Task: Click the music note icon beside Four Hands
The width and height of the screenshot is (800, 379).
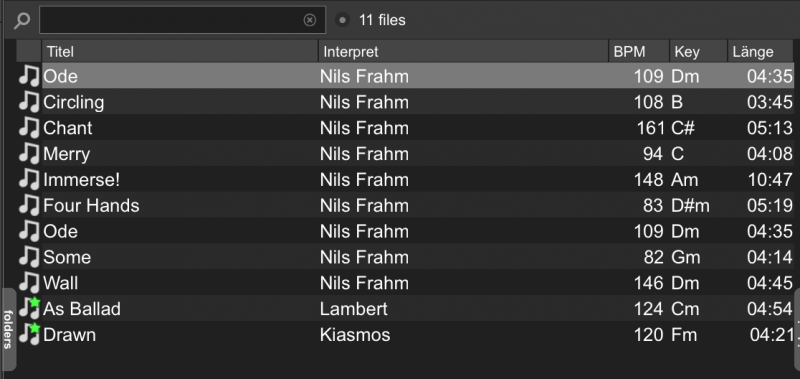Action: tap(29, 205)
